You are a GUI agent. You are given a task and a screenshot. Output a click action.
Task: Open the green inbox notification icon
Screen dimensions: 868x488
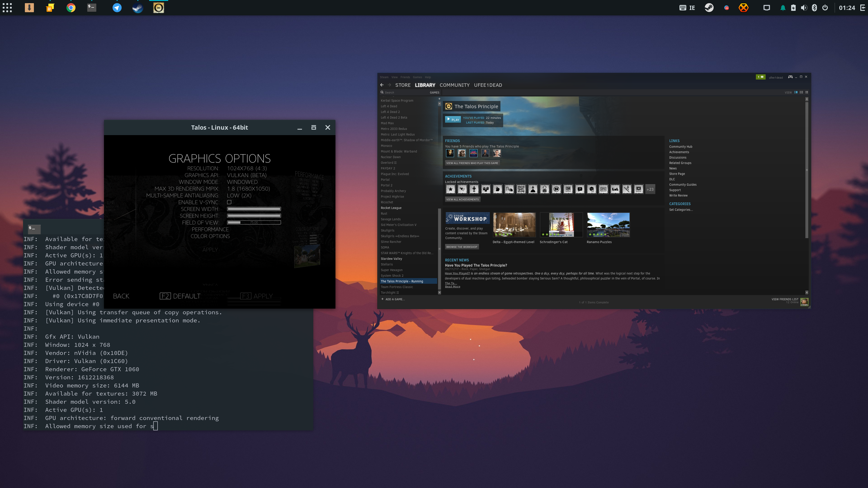point(760,77)
